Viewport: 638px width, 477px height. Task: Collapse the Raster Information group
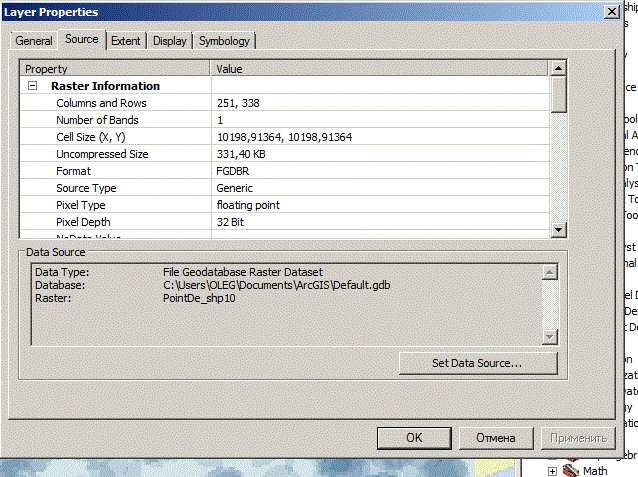click(33, 85)
